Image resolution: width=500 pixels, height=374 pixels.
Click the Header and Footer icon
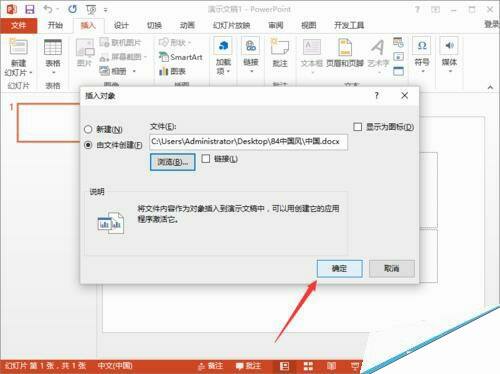coord(345,48)
